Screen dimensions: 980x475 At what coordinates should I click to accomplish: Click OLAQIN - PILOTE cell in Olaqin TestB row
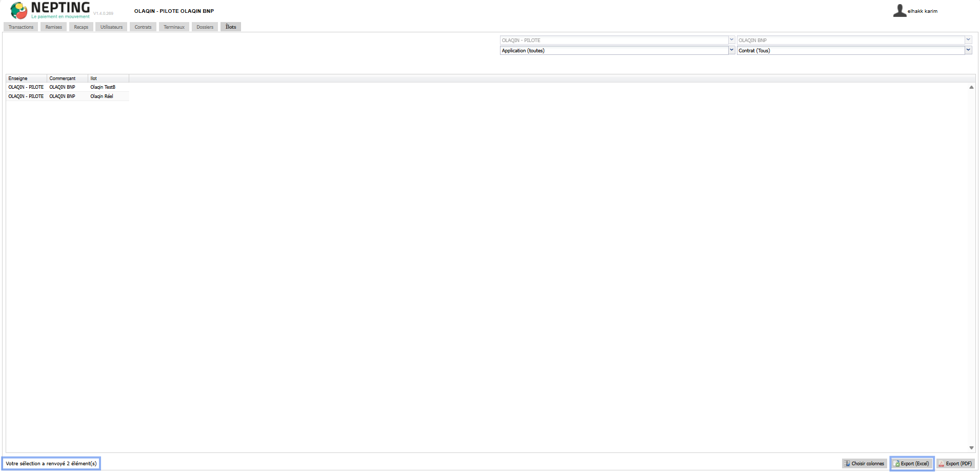(26, 87)
